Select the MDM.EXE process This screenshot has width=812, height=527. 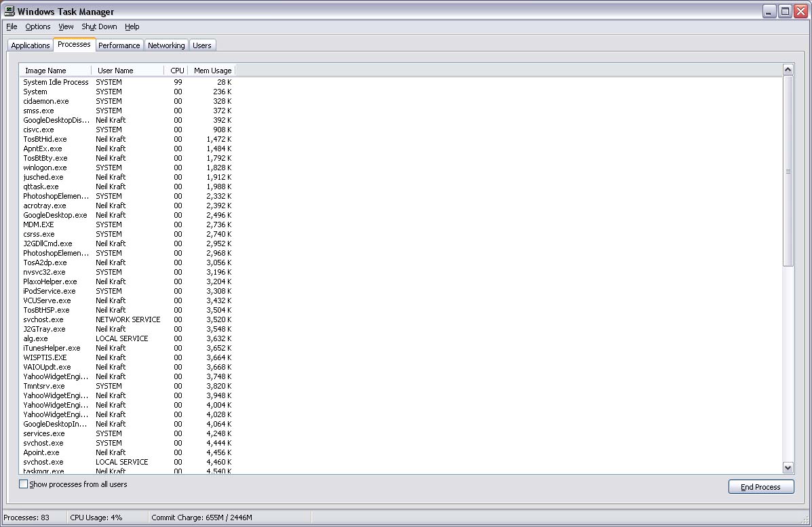point(128,225)
